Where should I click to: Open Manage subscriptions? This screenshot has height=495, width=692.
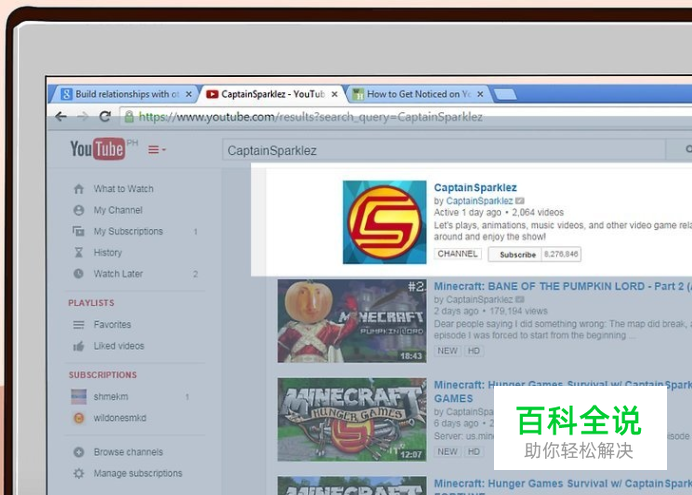tap(138, 473)
